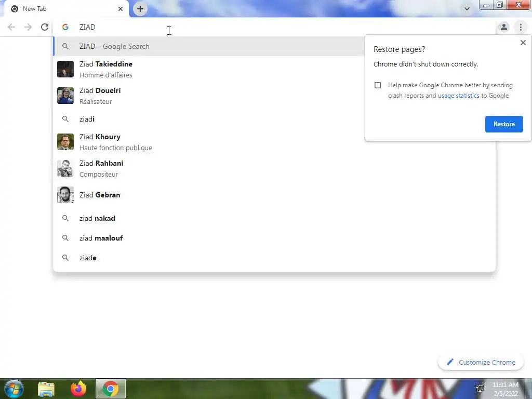Select the ziad nakad suggestion
The image size is (532, 399).
(274, 219)
